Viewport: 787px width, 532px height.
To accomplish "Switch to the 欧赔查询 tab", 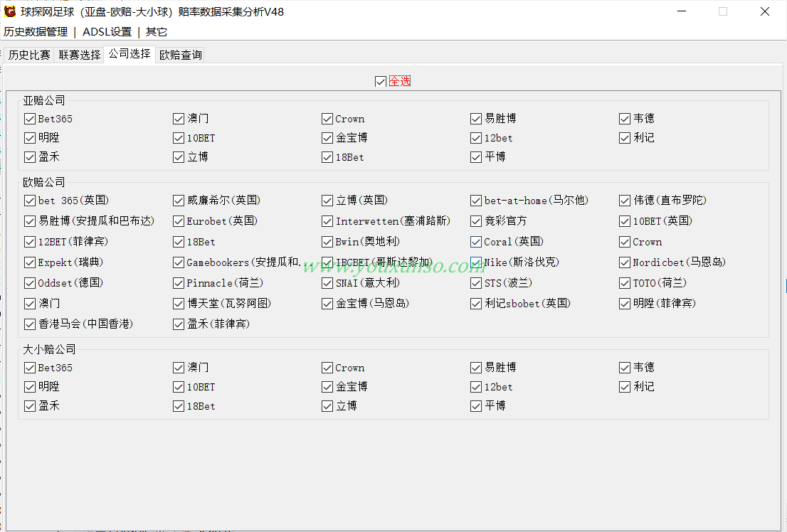I will 181,55.
